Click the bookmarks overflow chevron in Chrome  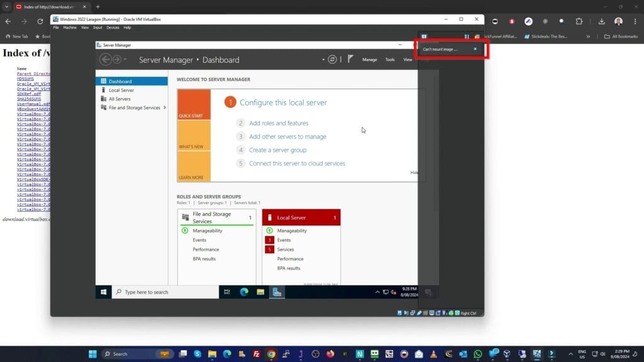(588, 36)
